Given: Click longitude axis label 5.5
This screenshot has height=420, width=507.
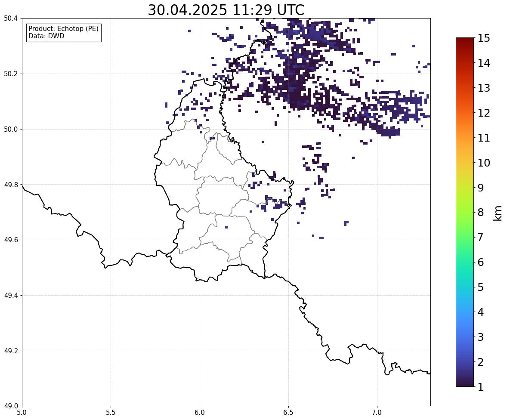Looking at the screenshot, I should tap(111, 413).
